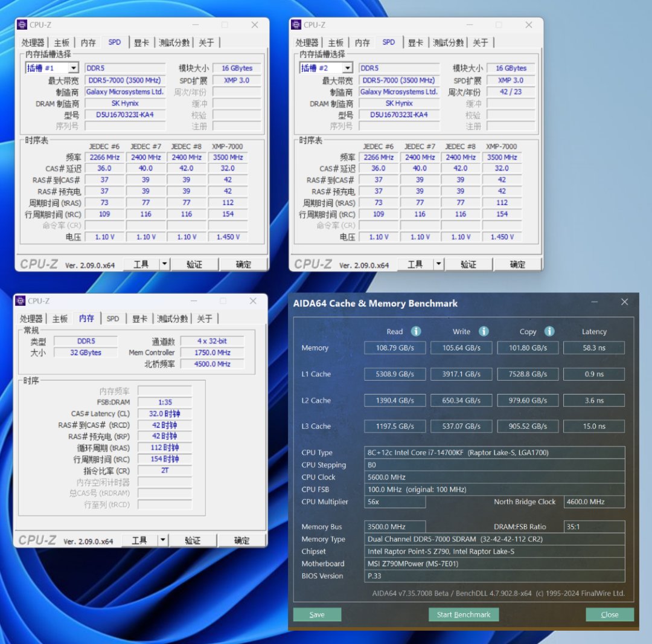Expand tools dropdown arrow in slot #1 window
This screenshot has height=644, width=652.
pyautogui.click(x=165, y=264)
